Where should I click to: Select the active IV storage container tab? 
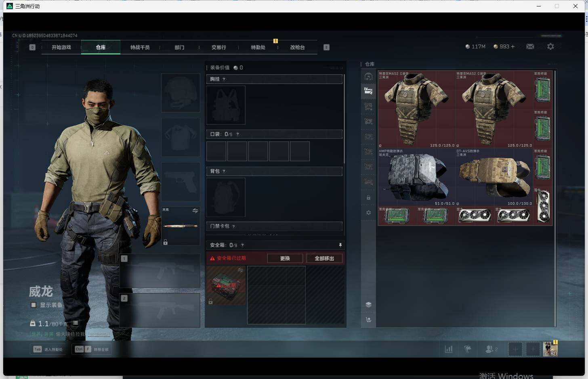click(368, 91)
